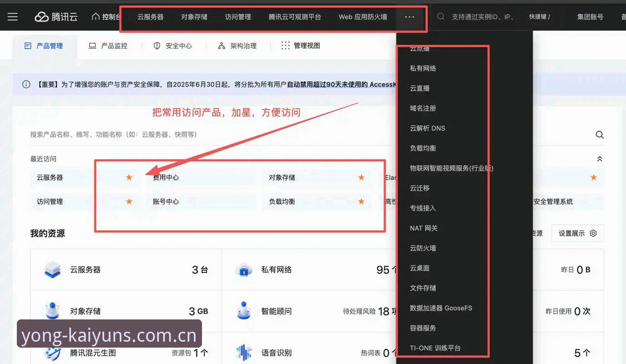626x364 pixels.
Task: Click the 智能顾问 resource icon
Action: point(244,311)
